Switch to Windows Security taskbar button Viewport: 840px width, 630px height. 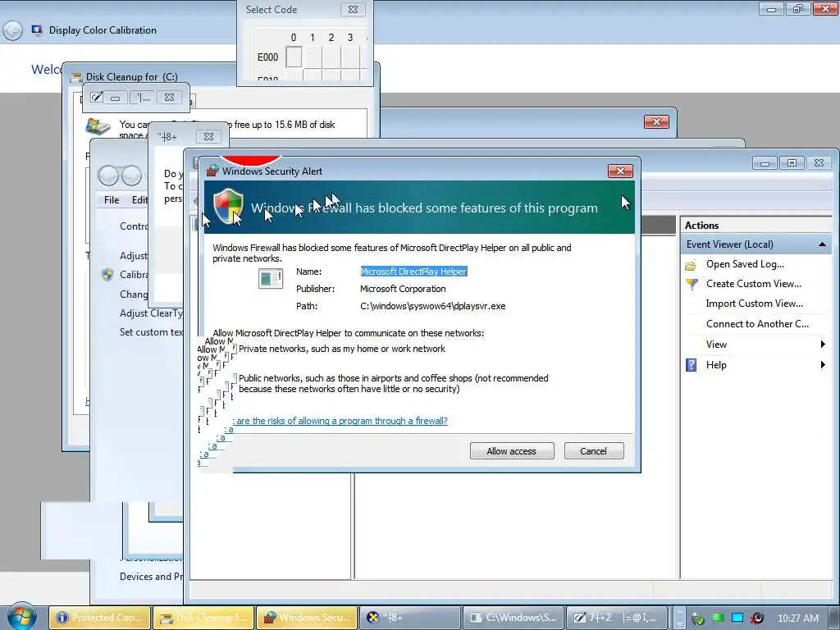click(307, 618)
